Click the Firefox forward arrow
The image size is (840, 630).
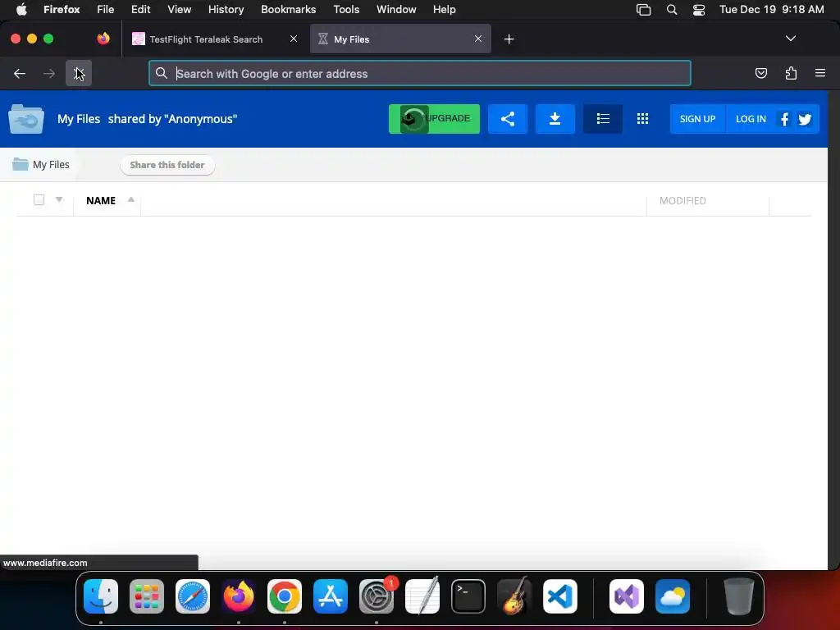(48, 73)
